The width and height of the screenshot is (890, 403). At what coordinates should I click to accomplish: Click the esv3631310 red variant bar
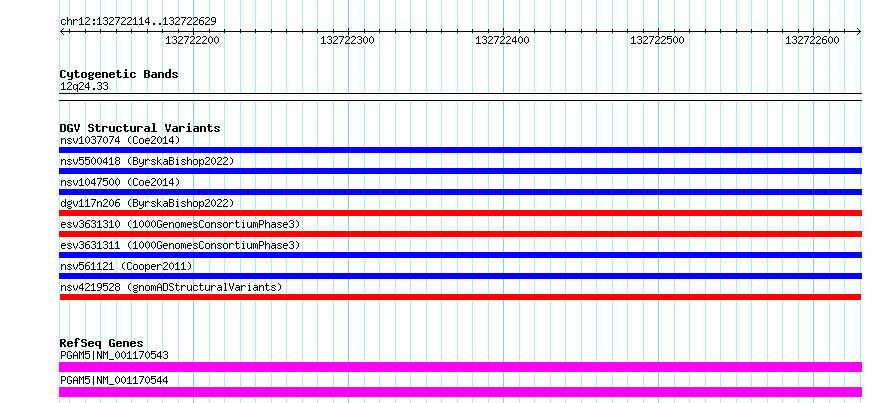460,234
